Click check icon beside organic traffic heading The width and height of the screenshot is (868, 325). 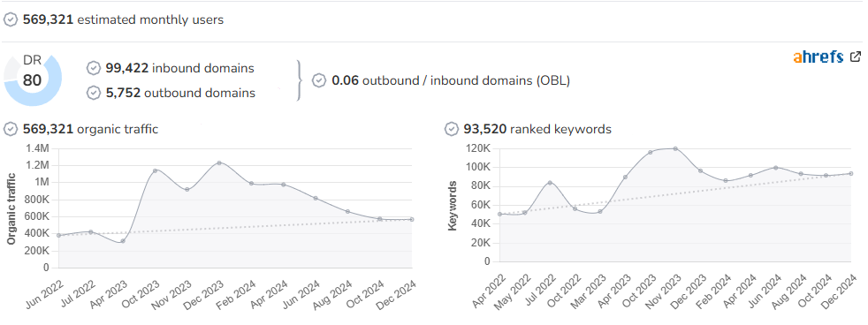pyautogui.click(x=11, y=129)
